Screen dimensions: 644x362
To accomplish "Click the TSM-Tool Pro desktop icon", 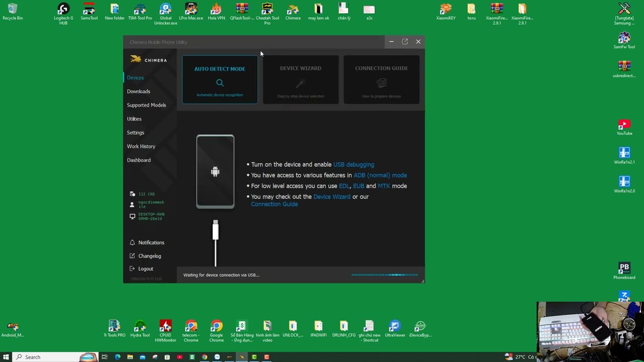I will pos(140,12).
